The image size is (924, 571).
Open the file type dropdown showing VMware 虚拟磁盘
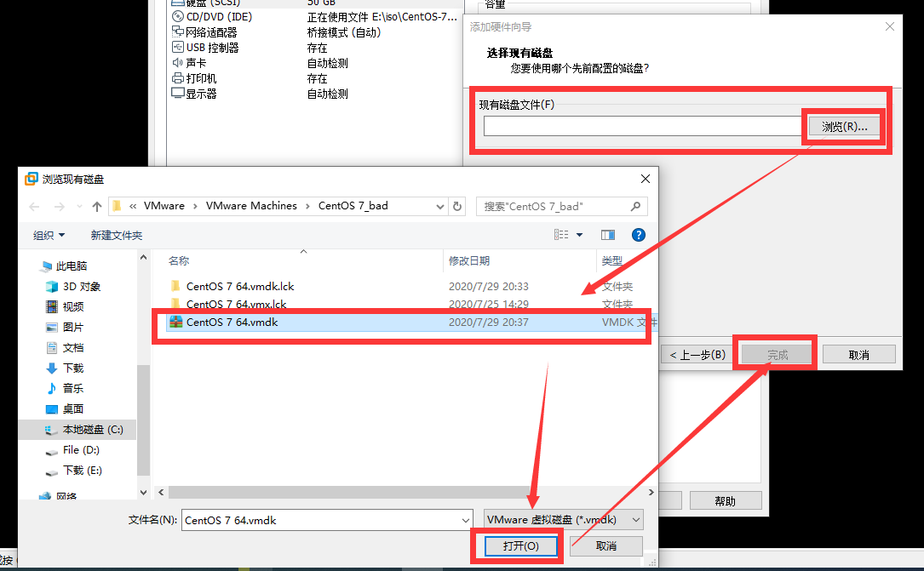tap(564, 519)
